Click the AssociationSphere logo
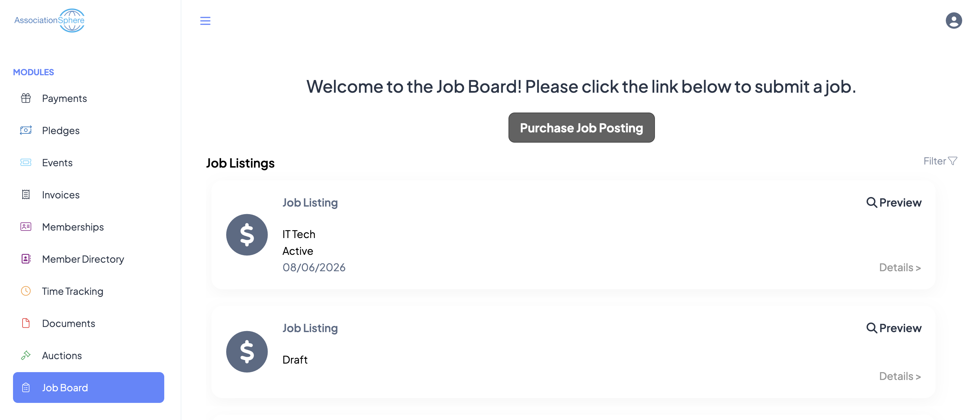The image size is (980, 420). [x=50, y=21]
